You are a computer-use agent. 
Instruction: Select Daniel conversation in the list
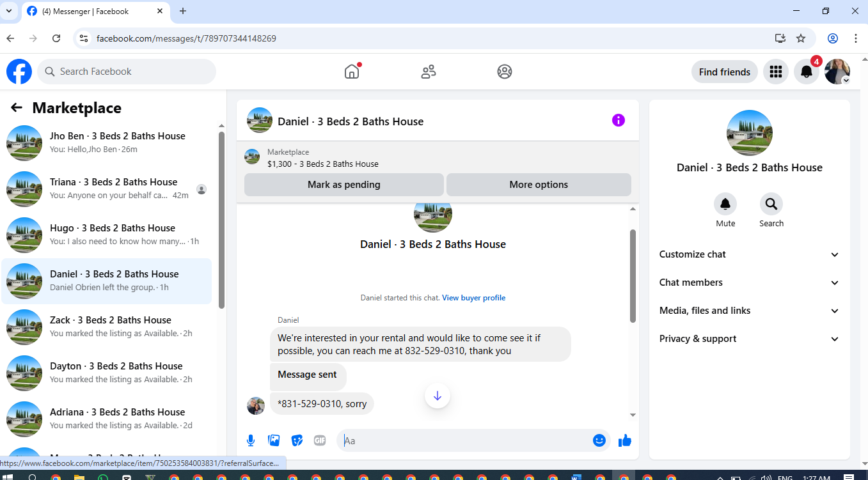click(106, 281)
